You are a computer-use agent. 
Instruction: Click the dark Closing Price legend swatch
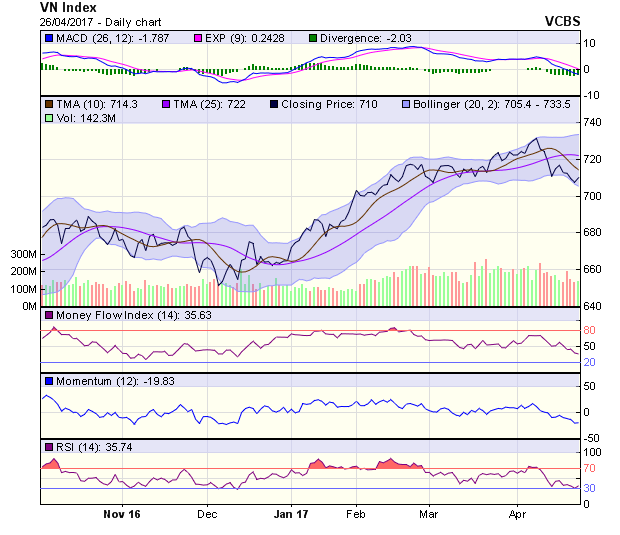coord(275,104)
